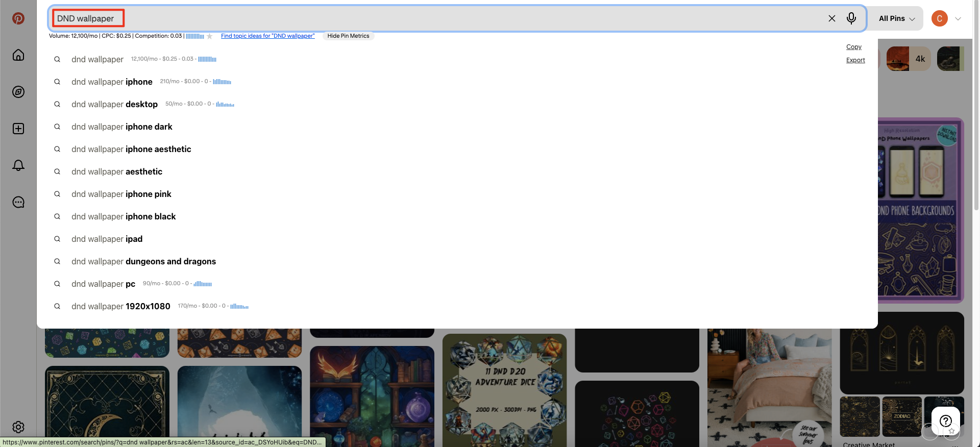Screen dimensions: 980x447
Task: Select 'dnd wallpaper iphone dark' suggestion
Action: (122, 127)
